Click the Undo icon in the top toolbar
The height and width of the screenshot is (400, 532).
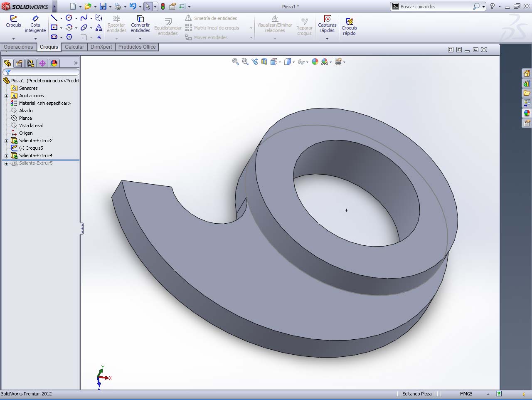point(133,6)
